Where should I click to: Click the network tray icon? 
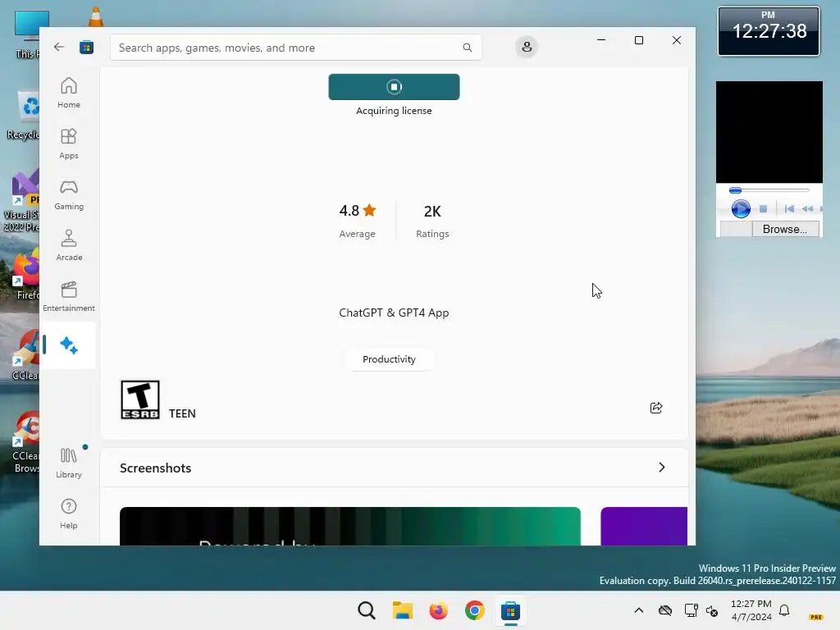click(691, 610)
